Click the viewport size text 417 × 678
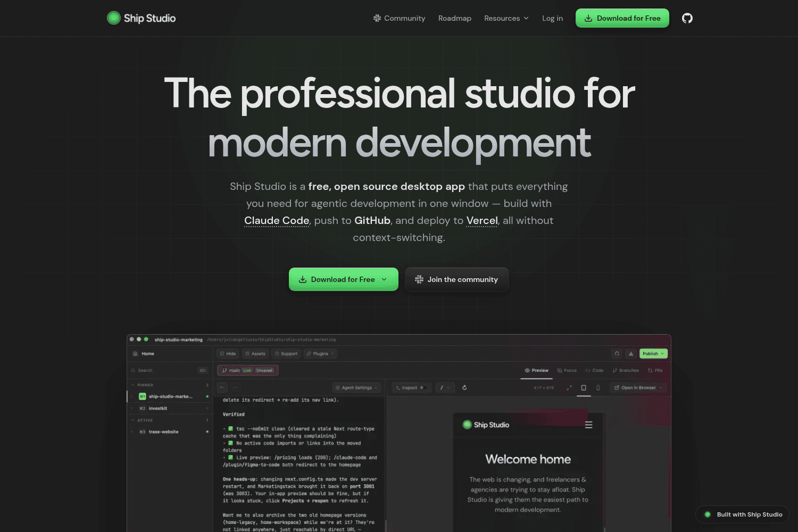Image resolution: width=798 pixels, height=532 pixels. point(544,388)
